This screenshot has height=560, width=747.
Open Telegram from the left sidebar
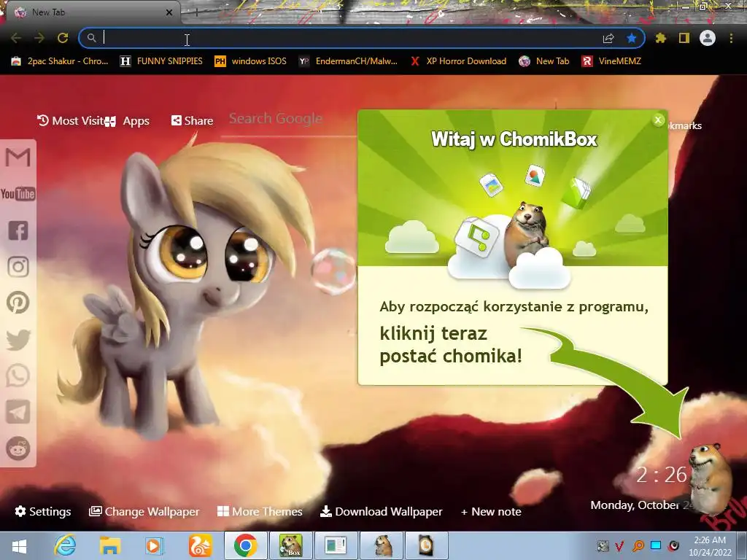[18, 412]
